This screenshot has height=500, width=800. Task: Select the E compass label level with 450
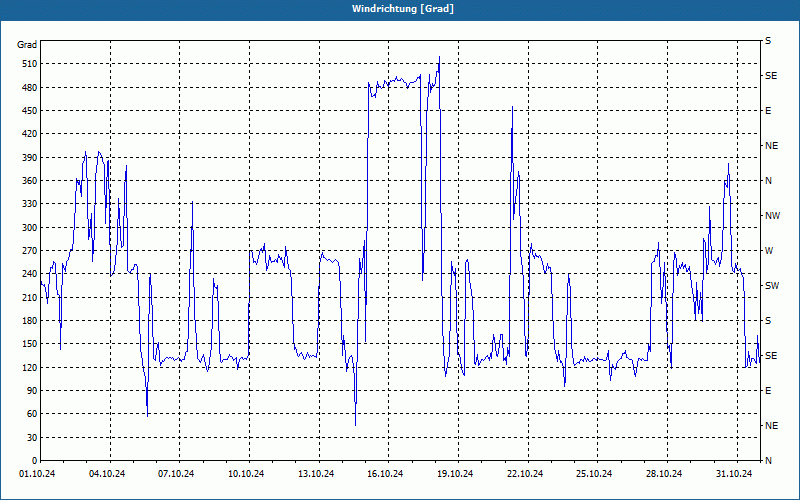coord(768,111)
